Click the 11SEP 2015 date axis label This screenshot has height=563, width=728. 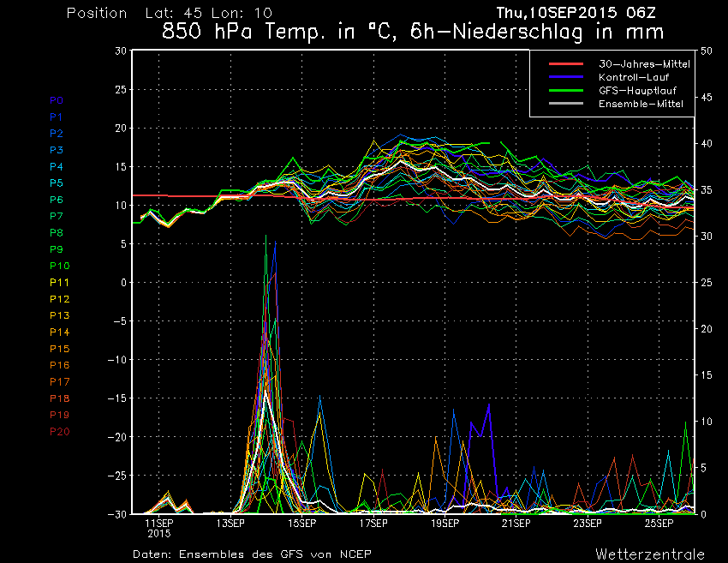pos(159,528)
